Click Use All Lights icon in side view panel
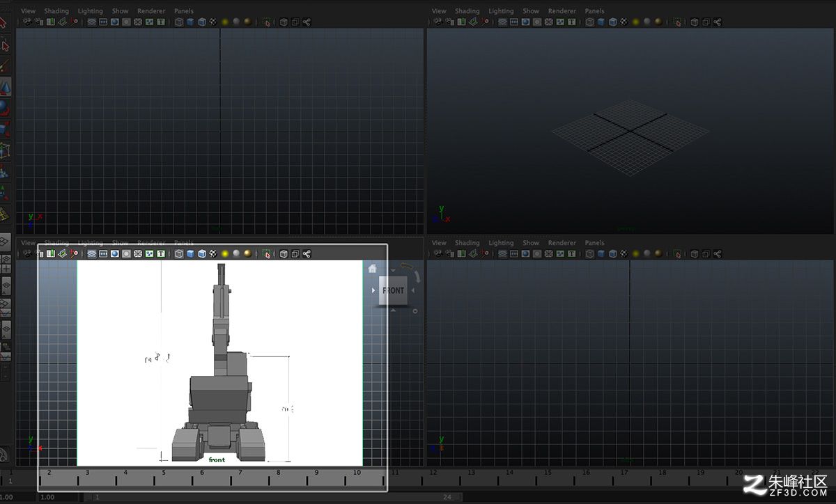The image size is (836, 504). coord(636,253)
